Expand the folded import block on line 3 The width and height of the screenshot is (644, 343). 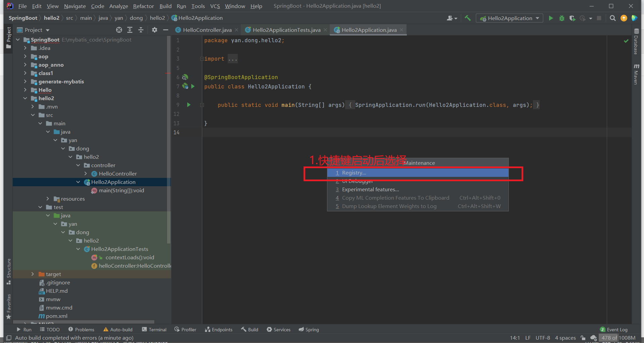coord(202,59)
